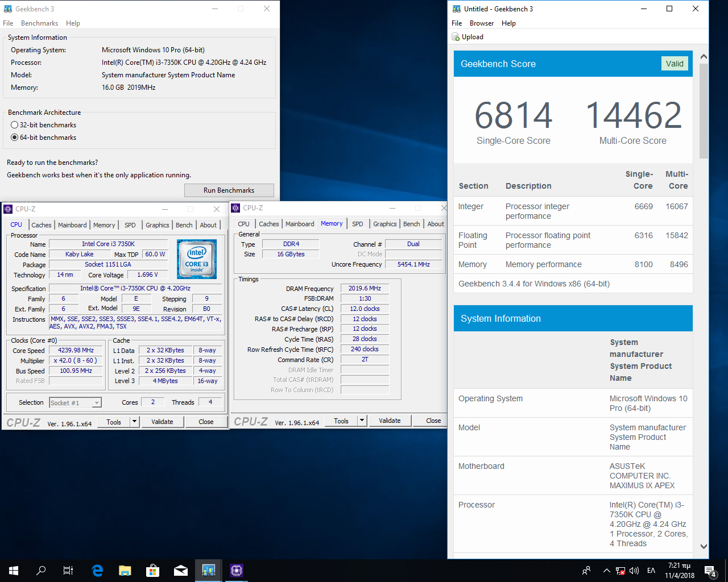Open SPD tab in right CPU-Z window
This screenshot has width=728, height=582.
(358, 224)
